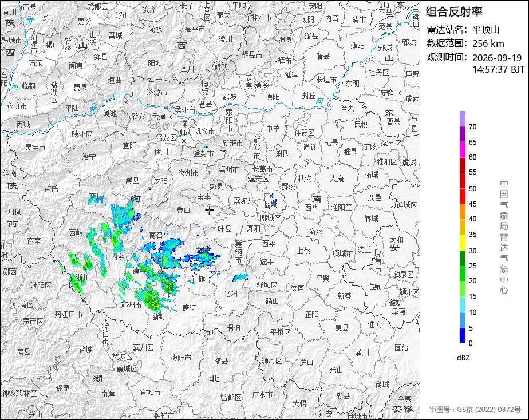529x420 pixels.
Task: Click the 固始 county label
Action: (x=401, y=347)
